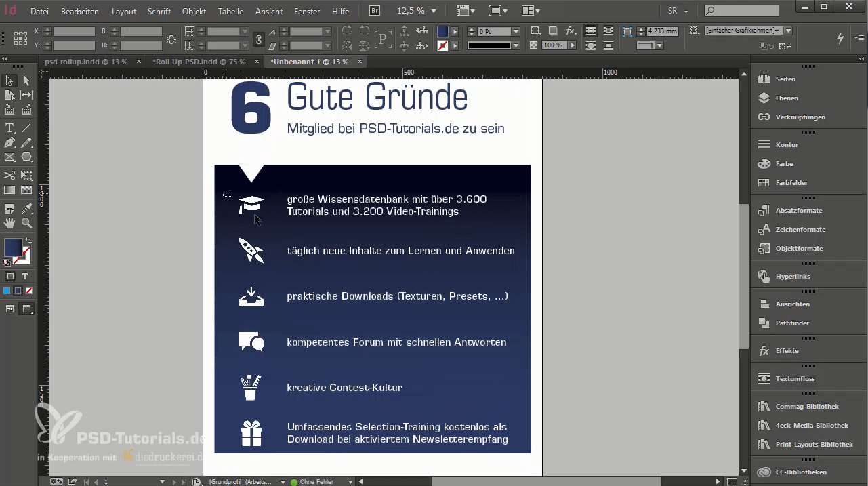The height and width of the screenshot is (486, 868).
Task: Select the Hand tool
Action: pos(9,223)
